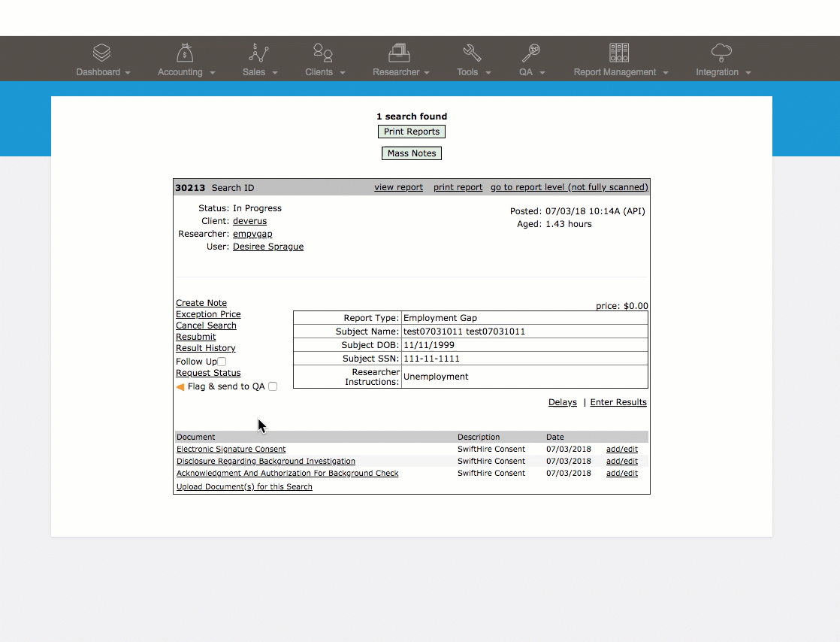Enable the Follow Up checkbox
This screenshot has height=642, width=840.
(222, 362)
